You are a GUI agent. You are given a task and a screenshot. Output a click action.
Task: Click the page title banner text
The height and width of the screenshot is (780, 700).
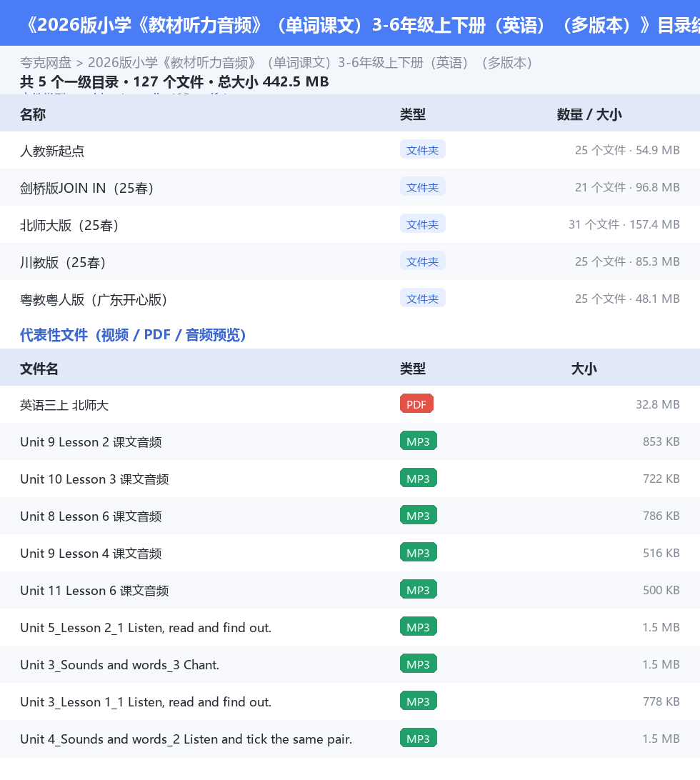pyautogui.click(x=361, y=25)
